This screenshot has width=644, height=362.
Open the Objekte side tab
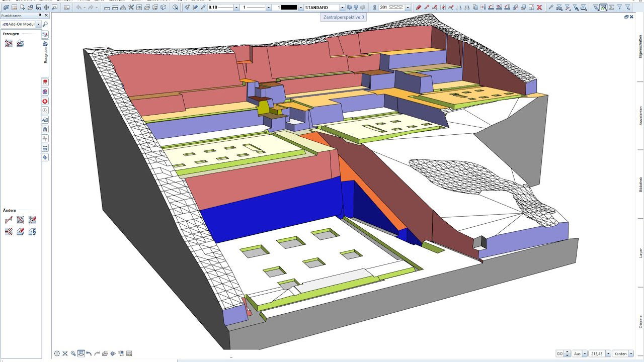(640, 322)
